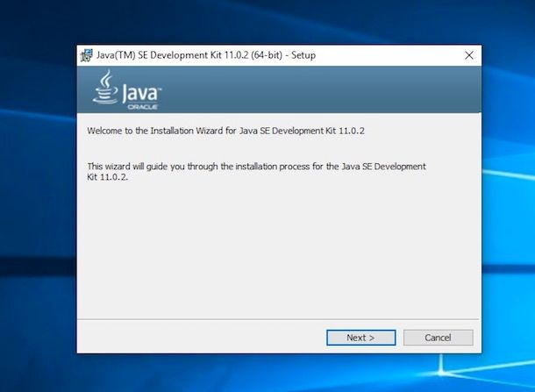Click the Java Oracle logo
535x392 pixels.
[126, 90]
